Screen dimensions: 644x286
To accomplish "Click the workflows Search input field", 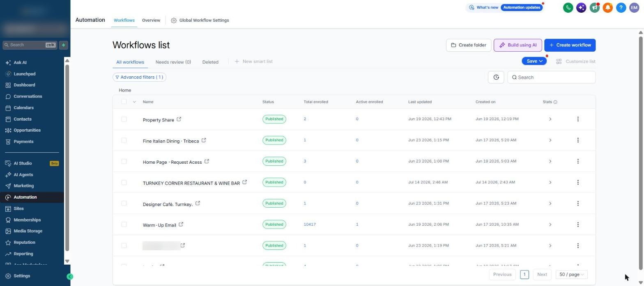I will (x=552, y=77).
